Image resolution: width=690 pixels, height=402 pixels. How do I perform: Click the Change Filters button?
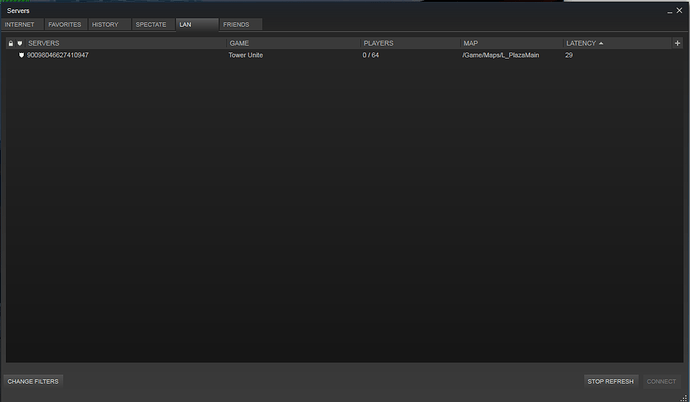point(34,381)
